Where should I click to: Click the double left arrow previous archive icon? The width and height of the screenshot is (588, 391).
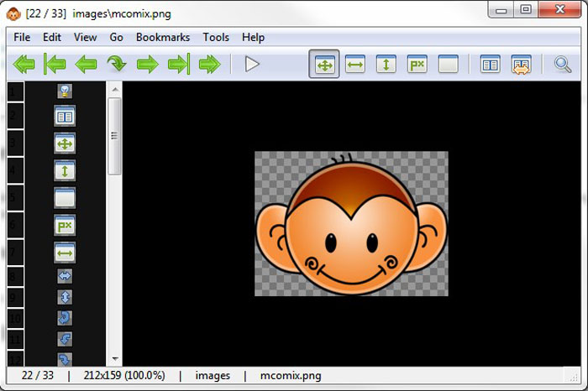pos(24,64)
